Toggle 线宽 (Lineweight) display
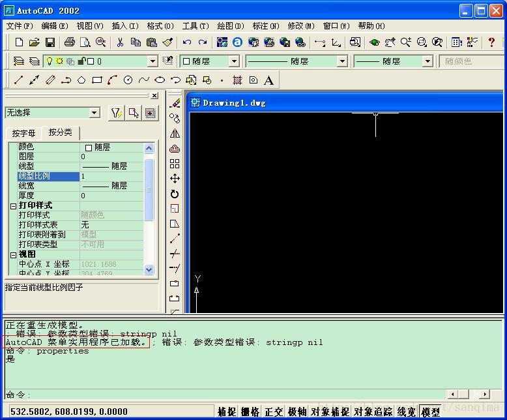This screenshot has width=507, height=420. click(x=407, y=412)
